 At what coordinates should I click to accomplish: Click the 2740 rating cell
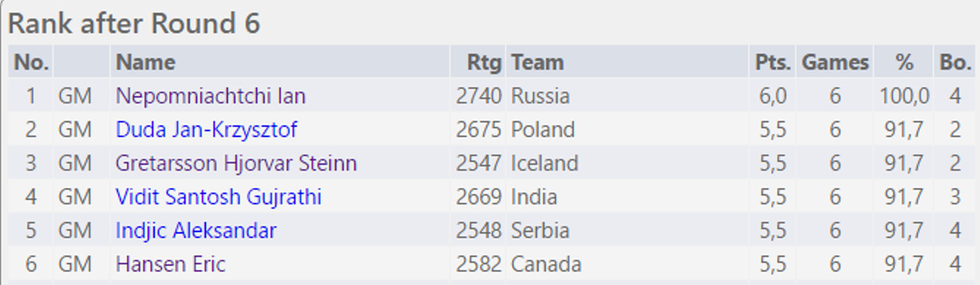(478, 96)
